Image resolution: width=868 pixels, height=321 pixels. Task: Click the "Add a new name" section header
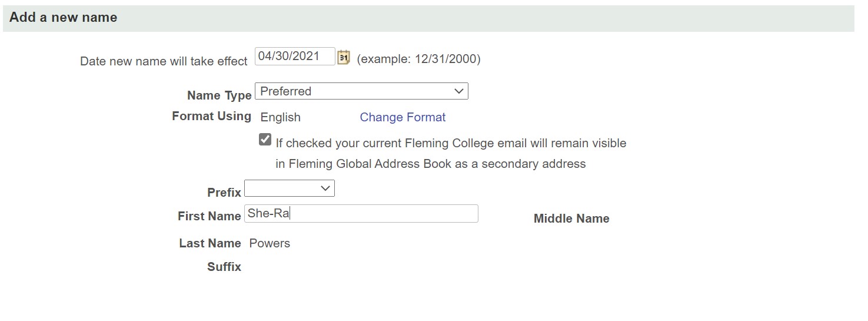pos(63,18)
